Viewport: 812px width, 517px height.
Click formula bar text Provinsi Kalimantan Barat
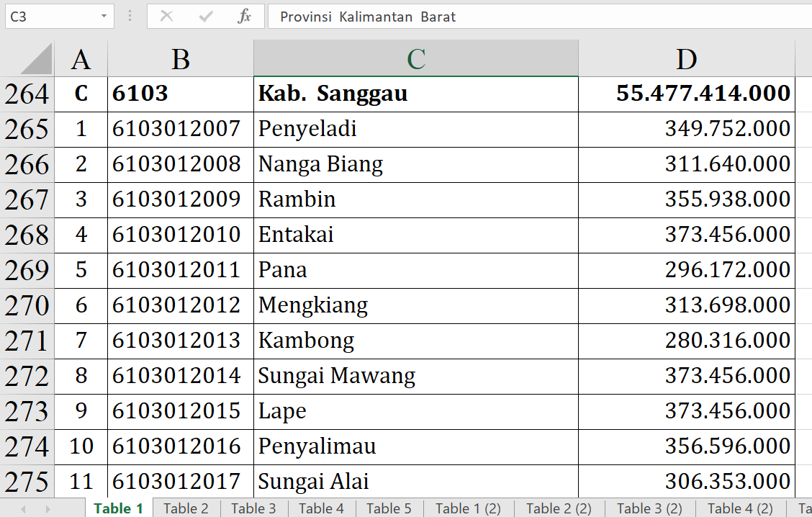click(368, 17)
